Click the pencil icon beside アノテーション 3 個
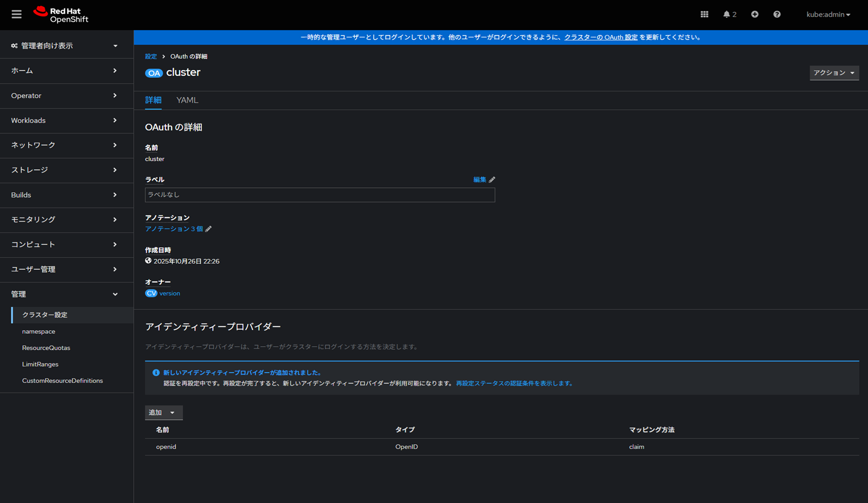Viewport: 868px width, 503px height. click(209, 229)
